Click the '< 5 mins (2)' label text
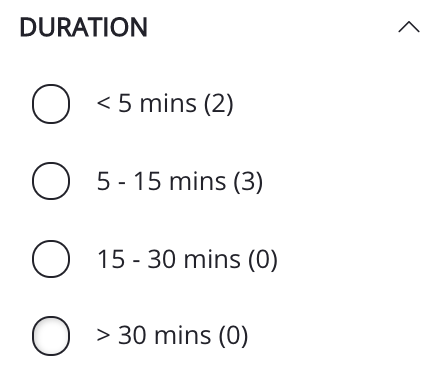The height and width of the screenshot is (380, 444). (165, 104)
